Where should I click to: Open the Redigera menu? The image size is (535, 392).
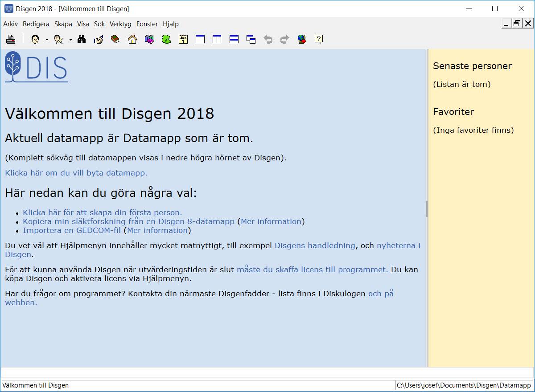point(36,24)
